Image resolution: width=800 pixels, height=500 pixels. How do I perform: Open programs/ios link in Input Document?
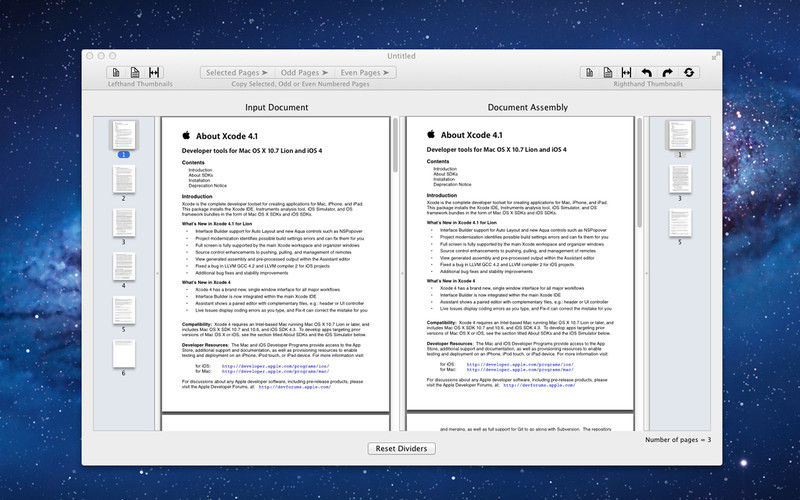276,366
